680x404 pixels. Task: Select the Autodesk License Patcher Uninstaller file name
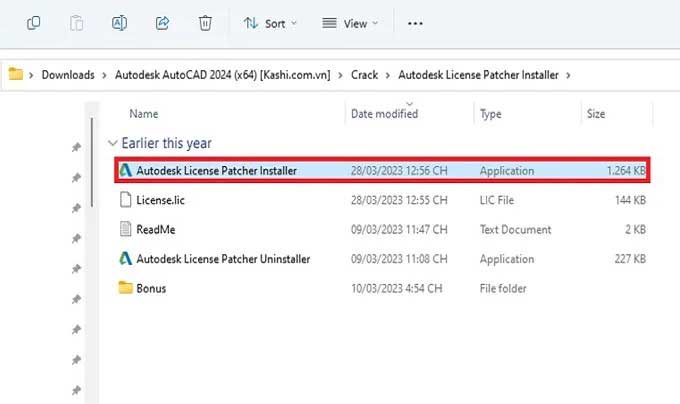pyautogui.click(x=223, y=259)
